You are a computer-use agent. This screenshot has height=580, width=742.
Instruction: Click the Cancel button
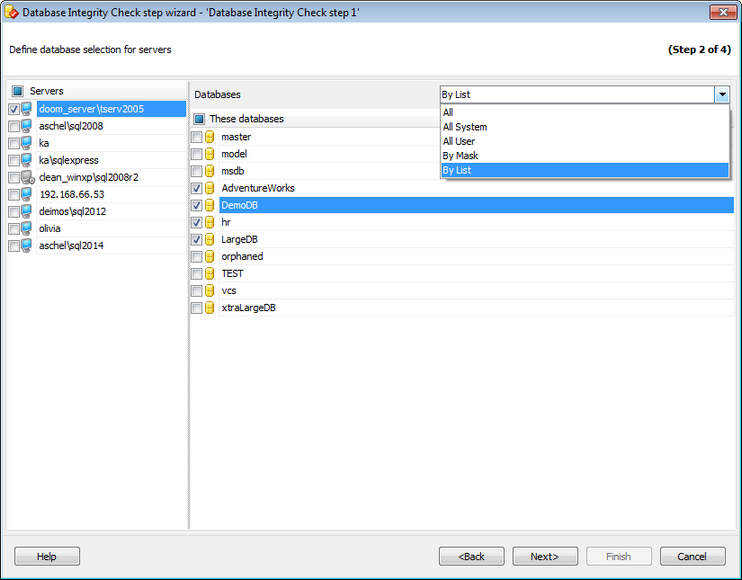692,556
